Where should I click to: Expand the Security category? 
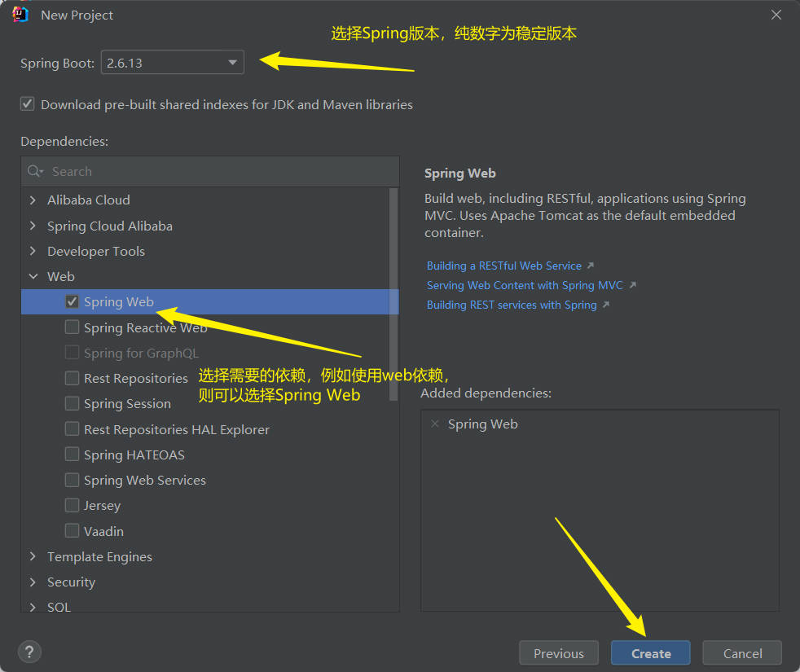[x=33, y=582]
